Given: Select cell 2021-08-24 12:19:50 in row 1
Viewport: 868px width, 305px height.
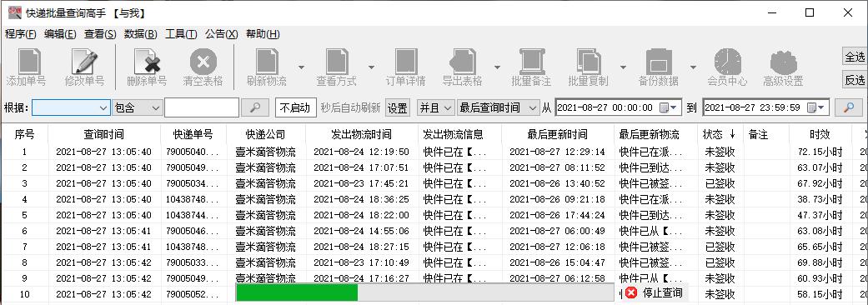Looking at the screenshot, I should click(362, 152).
